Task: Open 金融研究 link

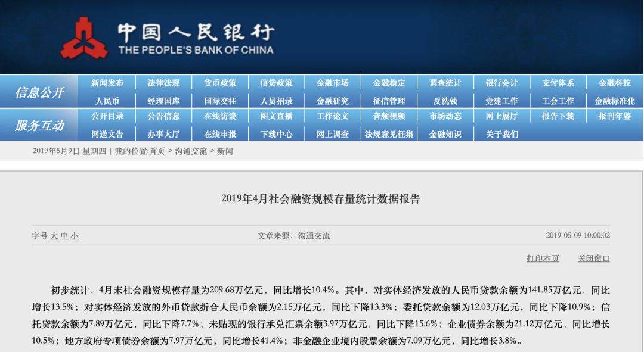Action: 333,101
